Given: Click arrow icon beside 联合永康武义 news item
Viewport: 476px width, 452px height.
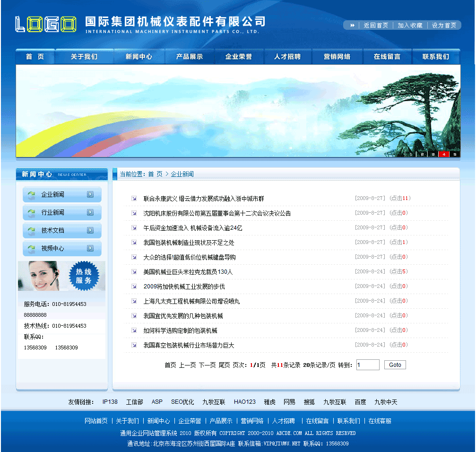Looking at the screenshot, I should pos(134,199).
